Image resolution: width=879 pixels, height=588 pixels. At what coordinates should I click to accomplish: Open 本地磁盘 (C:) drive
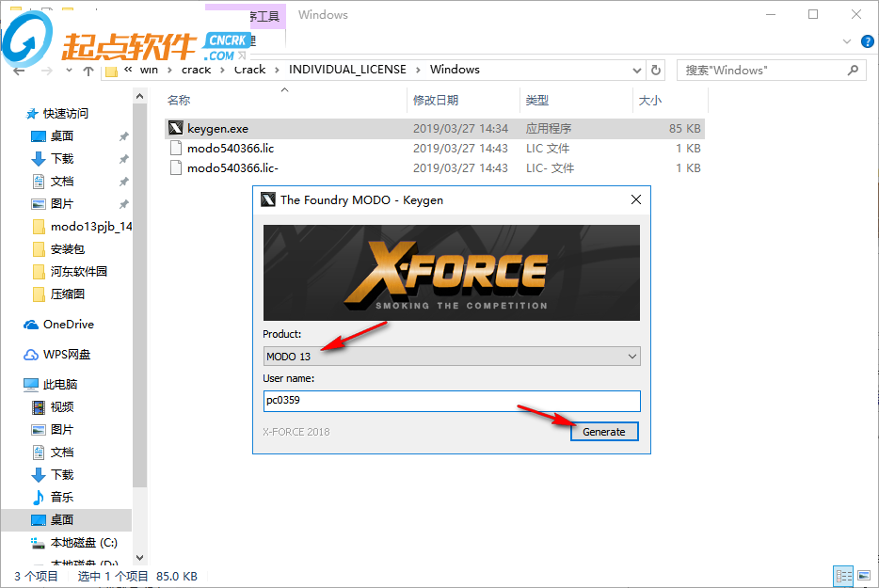point(84,543)
